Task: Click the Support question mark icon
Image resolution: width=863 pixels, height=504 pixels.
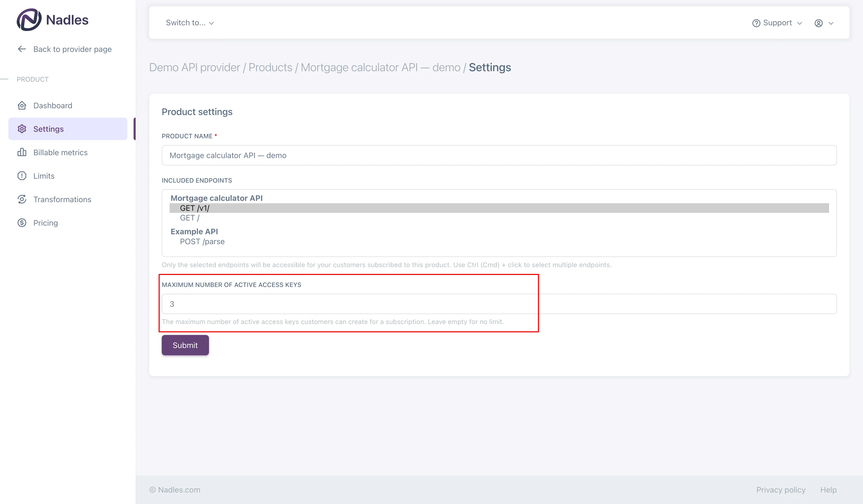Action: [756, 23]
